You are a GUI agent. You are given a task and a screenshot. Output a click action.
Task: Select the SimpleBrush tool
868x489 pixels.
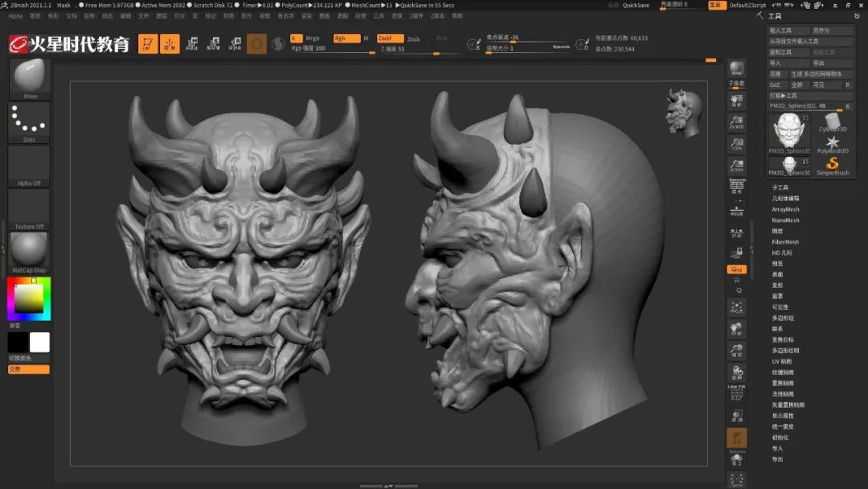click(833, 166)
